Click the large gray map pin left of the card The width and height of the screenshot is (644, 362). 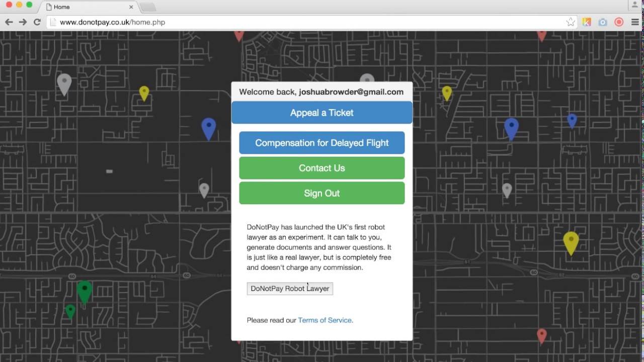pyautogui.click(x=64, y=84)
